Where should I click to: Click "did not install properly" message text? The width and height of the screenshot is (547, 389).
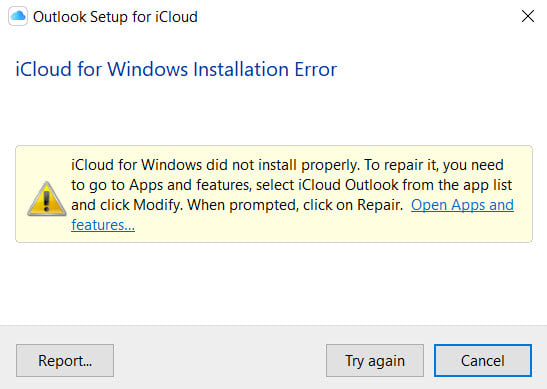[283, 165]
